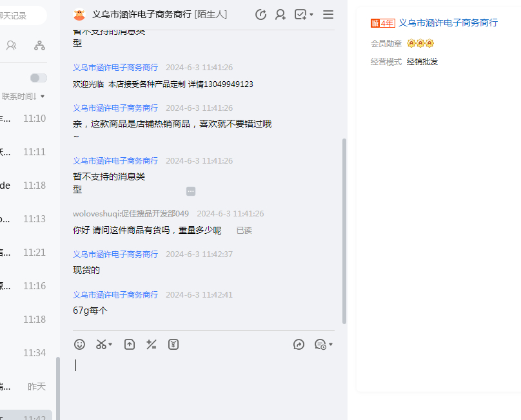The height and width of the screenshot is (420, 521).
Task: Open the hamburger menu in chat header
Action: 328,14
